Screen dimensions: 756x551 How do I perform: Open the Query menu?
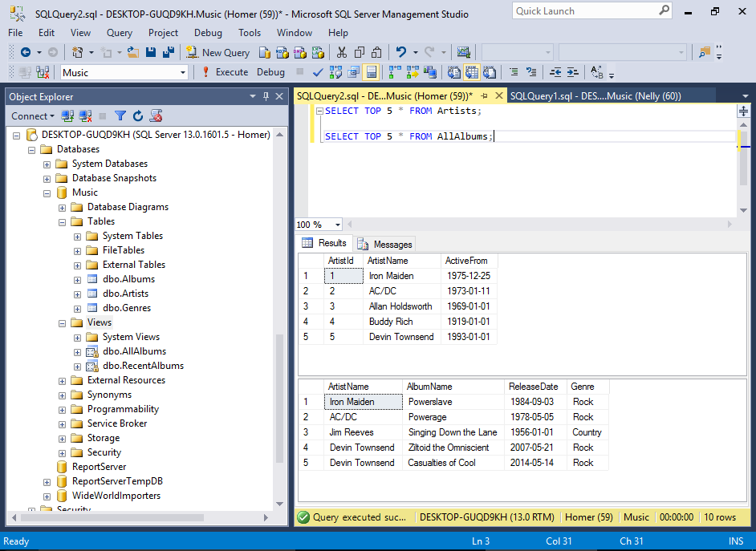(120, 33)
